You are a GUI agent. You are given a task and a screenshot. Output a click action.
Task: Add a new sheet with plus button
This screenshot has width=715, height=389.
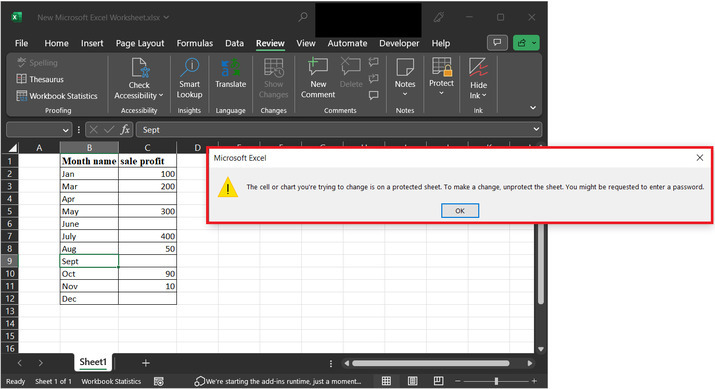tap(145, 363)
